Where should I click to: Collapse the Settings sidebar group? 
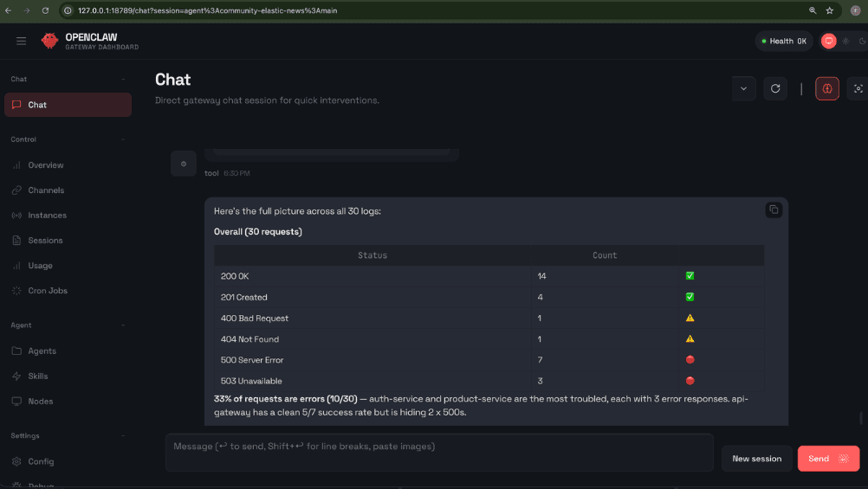(x=123, y=436)
